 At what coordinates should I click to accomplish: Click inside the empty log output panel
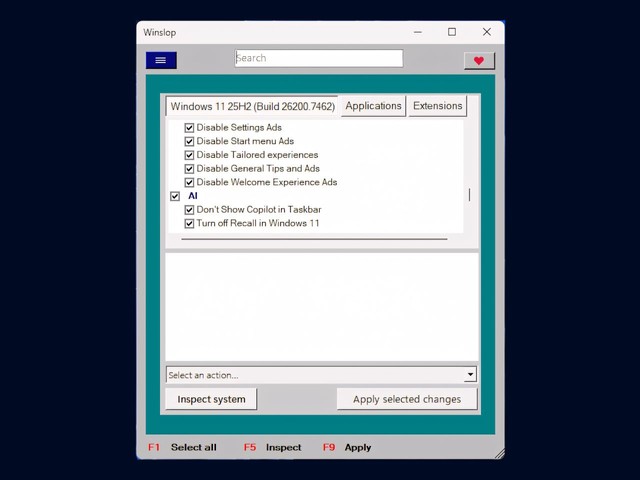click(x=322, y=307)
